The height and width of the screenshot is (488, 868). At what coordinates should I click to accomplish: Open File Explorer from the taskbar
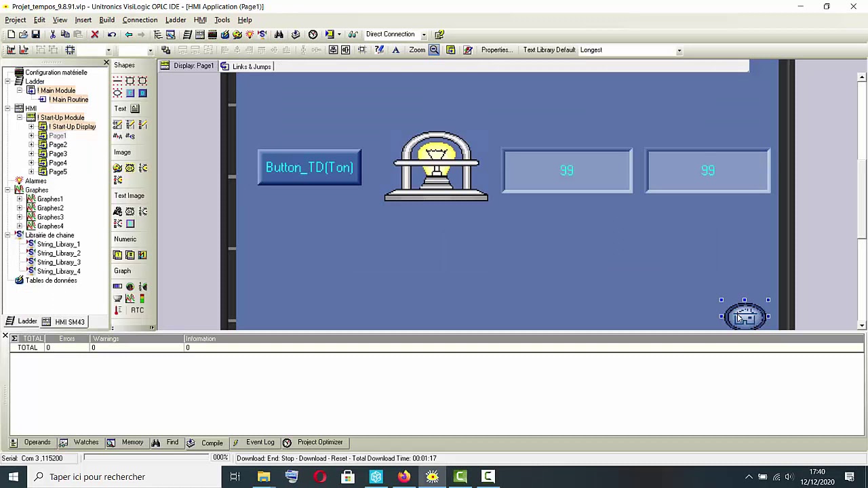tap(263, 477)
